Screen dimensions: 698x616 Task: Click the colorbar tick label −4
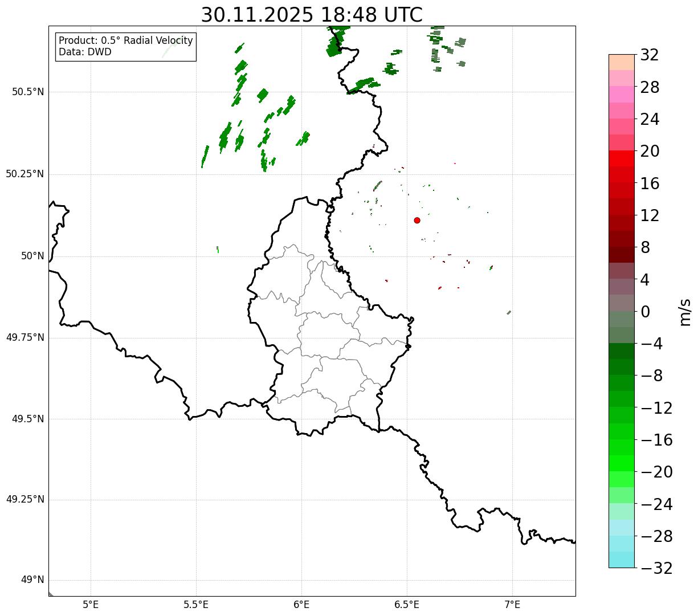pyautogui.click(x=651, y=344)
